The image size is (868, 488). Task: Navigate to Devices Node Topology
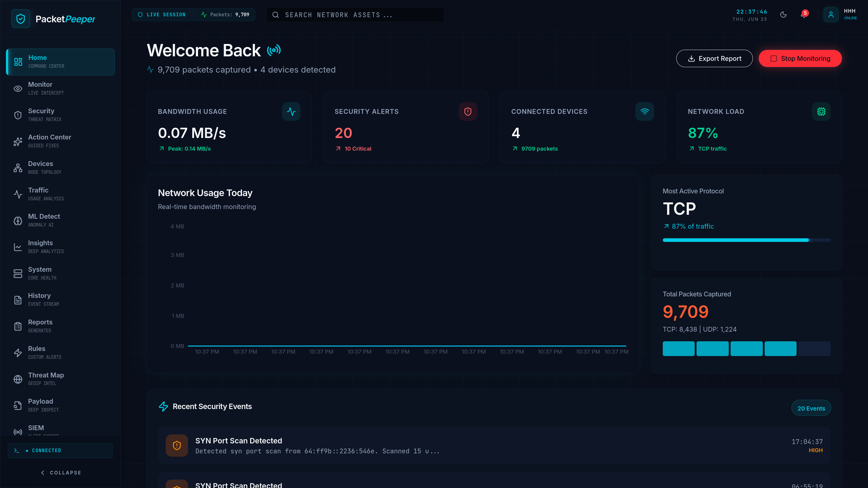click(61, 168)
